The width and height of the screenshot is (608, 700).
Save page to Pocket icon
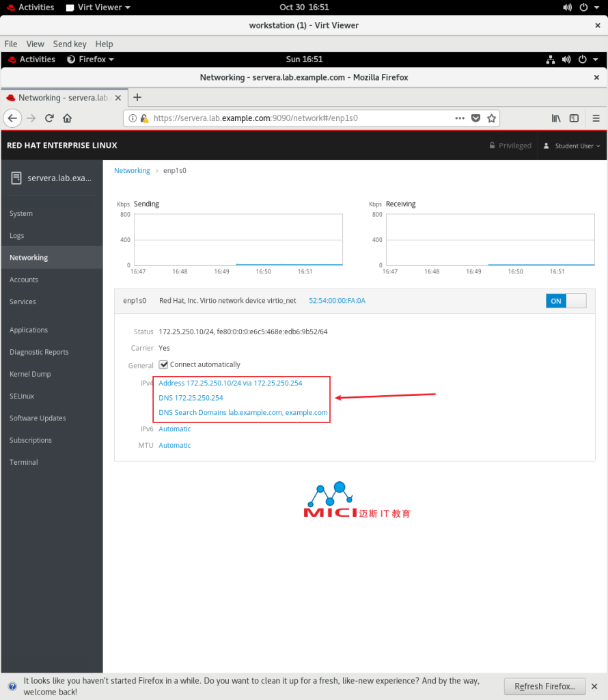coord(476,118)
